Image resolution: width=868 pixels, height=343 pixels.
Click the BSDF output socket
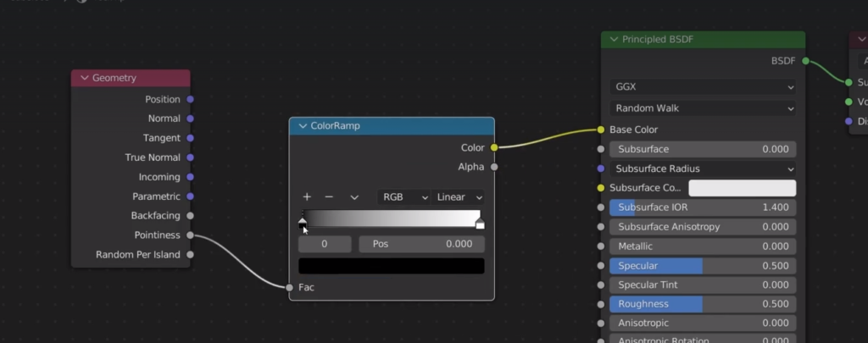coord(806,61)
